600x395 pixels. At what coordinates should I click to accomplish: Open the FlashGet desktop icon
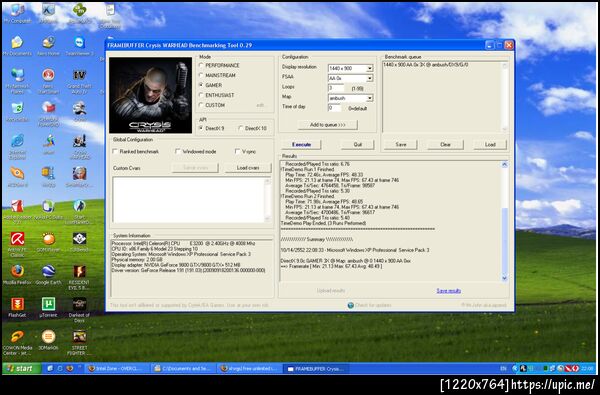[17, 308]
